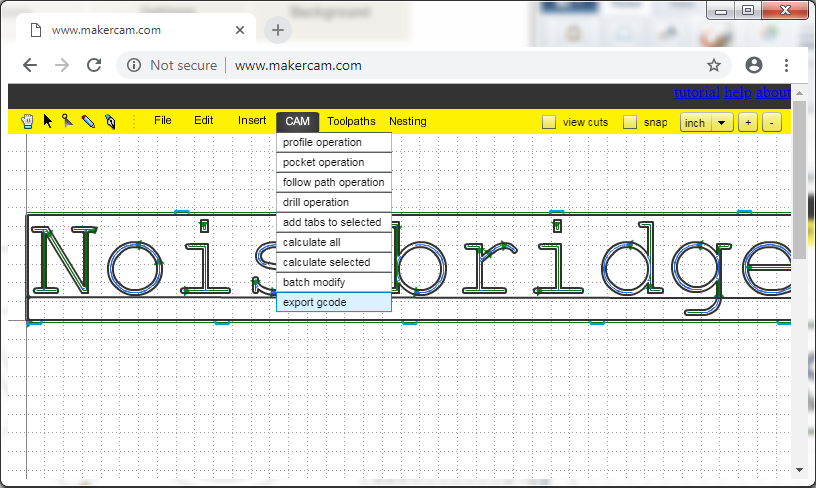The image size is (818, 488).
Task: Select the pen nib tool
Action: pos(109,121)
